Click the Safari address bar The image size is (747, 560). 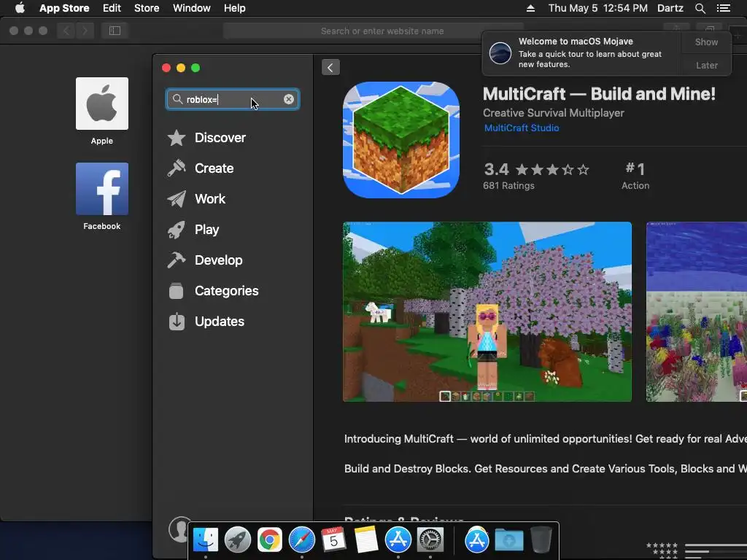pyautogui.click(x=373, y=31)
